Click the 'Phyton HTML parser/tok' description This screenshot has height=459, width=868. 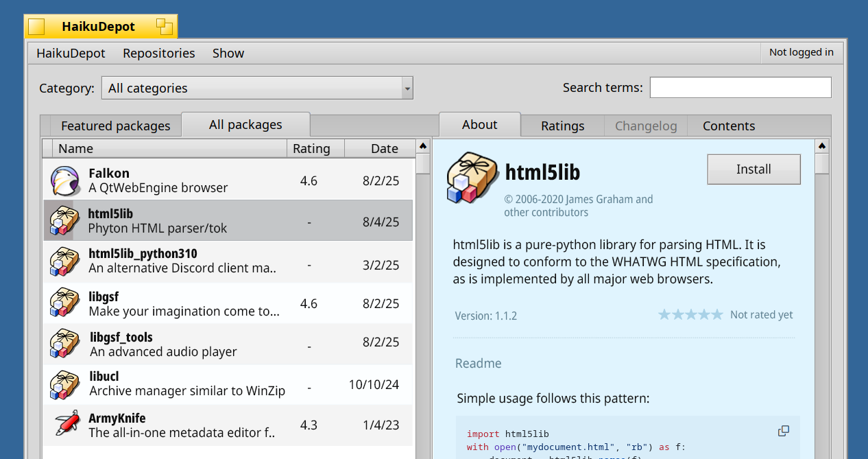[158, 228]
